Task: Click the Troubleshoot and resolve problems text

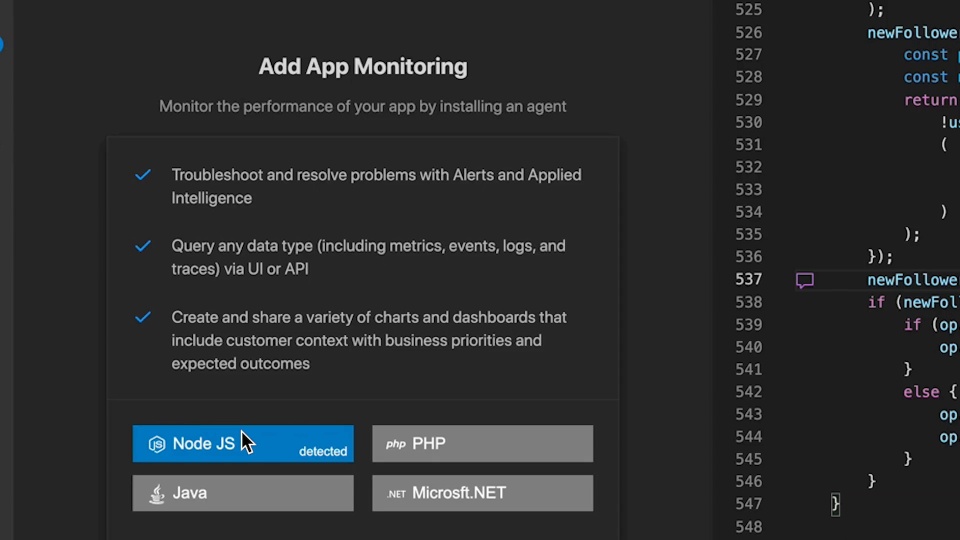Action: pos(377,186)
